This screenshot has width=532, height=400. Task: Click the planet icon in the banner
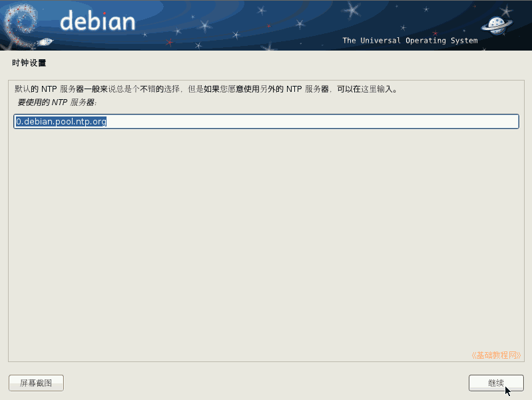[x=497, y=25]
